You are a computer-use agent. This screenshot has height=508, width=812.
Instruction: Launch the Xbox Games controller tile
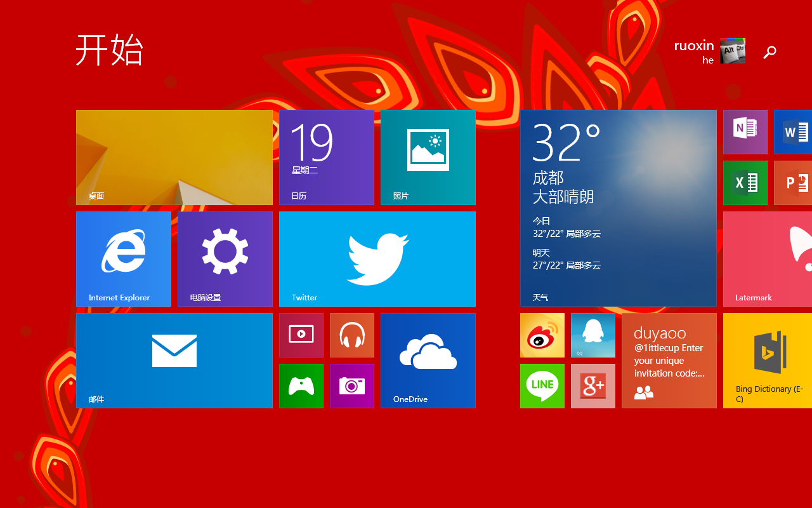click(x=301, y=386)
